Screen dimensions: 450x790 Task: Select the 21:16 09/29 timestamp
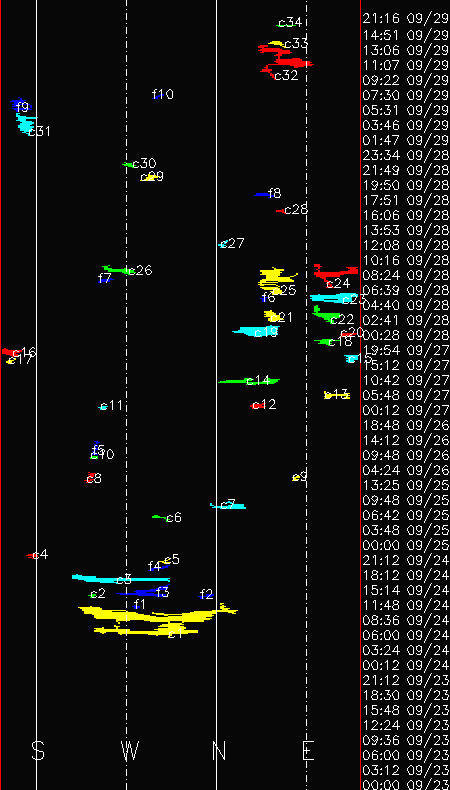(x=406, y=19)
